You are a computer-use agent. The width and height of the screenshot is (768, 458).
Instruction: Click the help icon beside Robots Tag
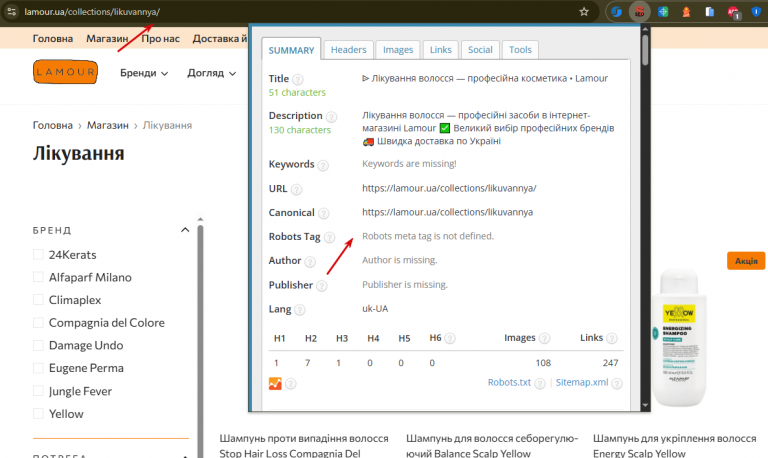point(330,238)
